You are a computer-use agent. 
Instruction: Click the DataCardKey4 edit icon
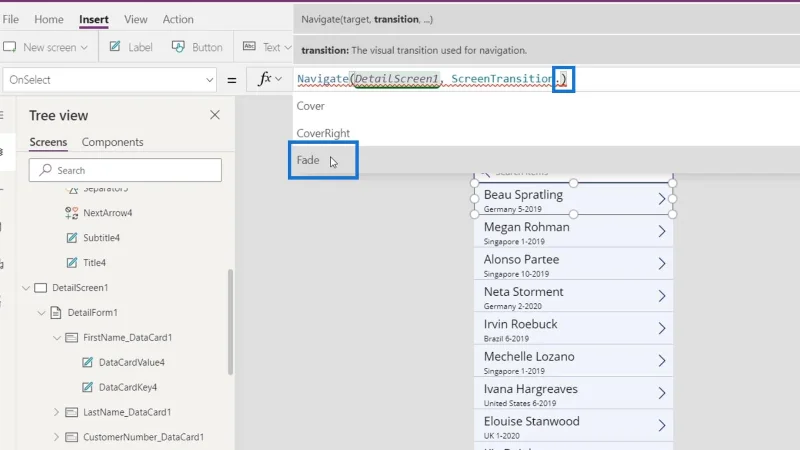[x=87, y=387]
